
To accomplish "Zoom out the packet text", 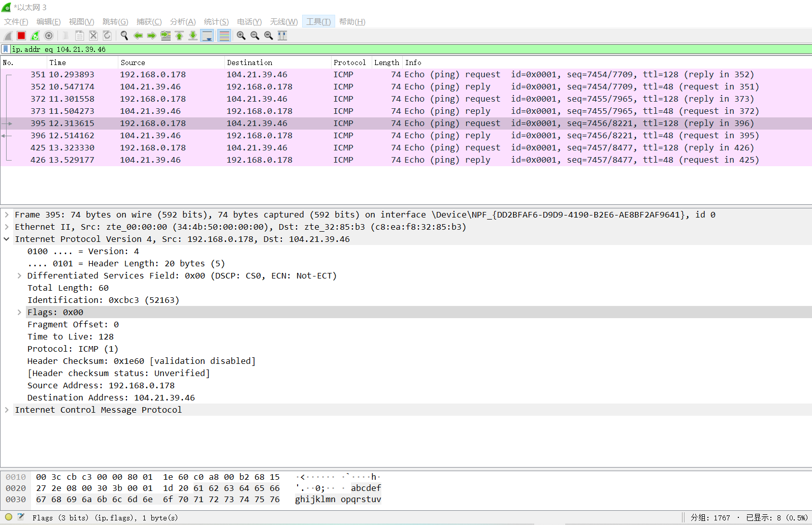I will [255, 36].
